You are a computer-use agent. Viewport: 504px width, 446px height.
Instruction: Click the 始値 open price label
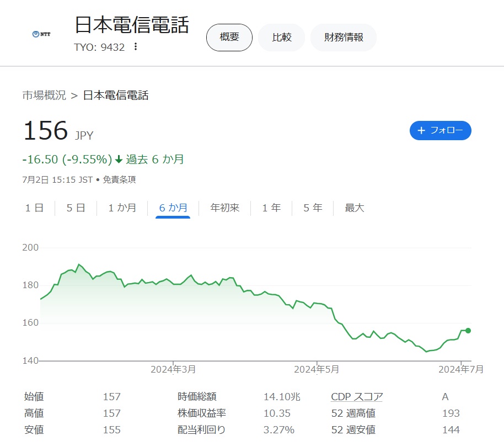pos(34,397)
